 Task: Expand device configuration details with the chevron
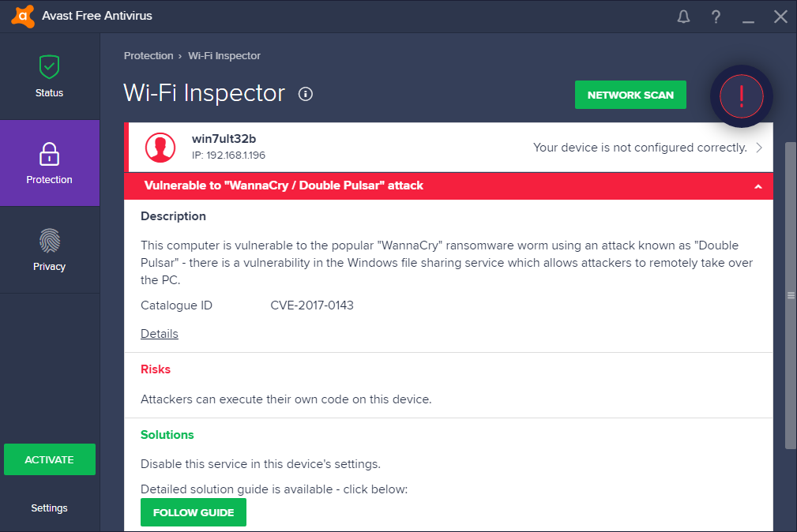(758, 148)
